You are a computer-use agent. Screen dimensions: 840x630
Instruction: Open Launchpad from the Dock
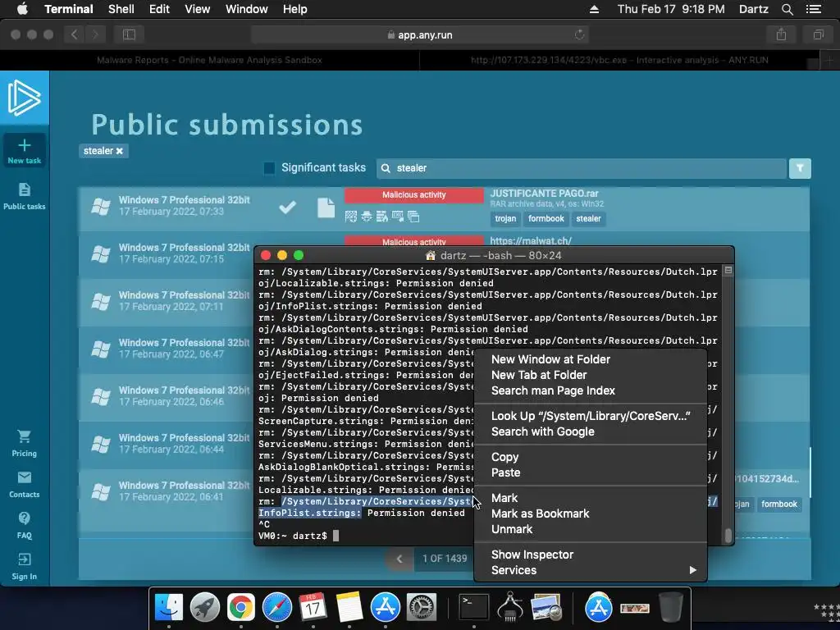(x=204, y=608)
